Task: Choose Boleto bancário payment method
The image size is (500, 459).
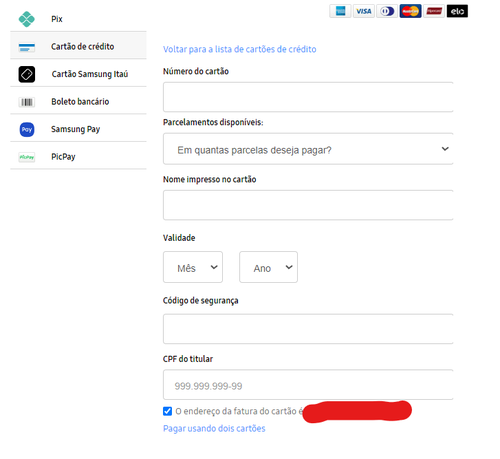Action: [78, 101]
